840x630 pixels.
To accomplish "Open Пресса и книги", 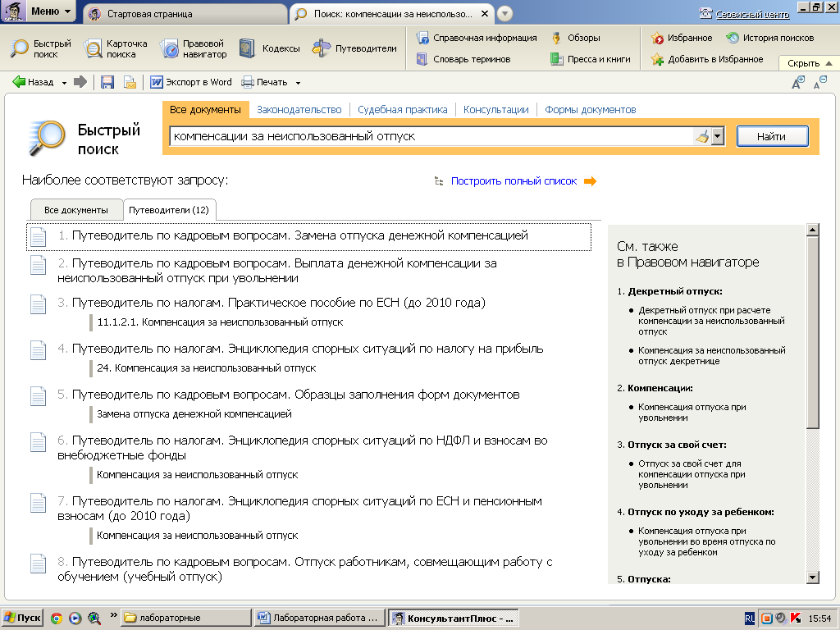I will pos(591,59).
